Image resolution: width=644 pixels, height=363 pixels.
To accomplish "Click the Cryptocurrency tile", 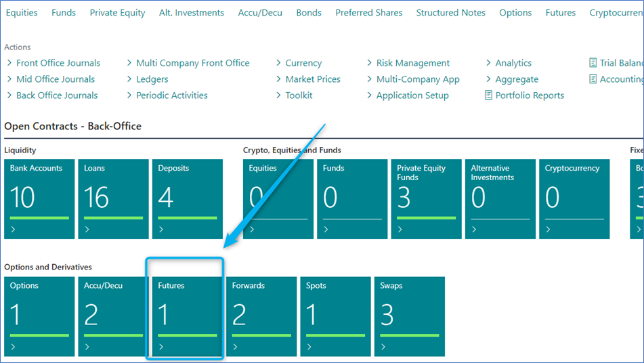I will [x=574, y=198].
